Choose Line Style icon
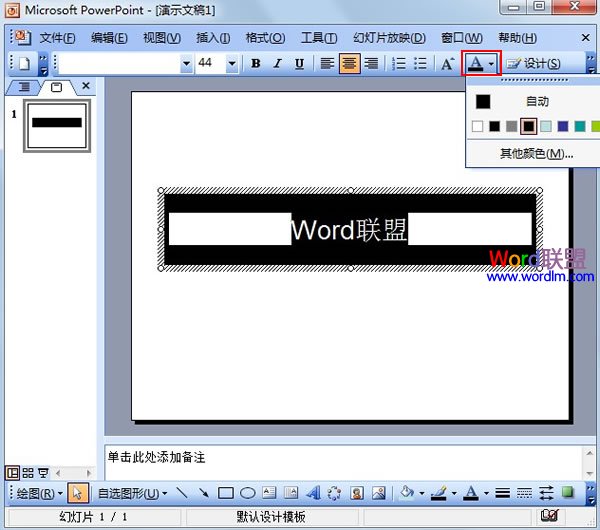600x530 pixels. (x=502, y=493)
